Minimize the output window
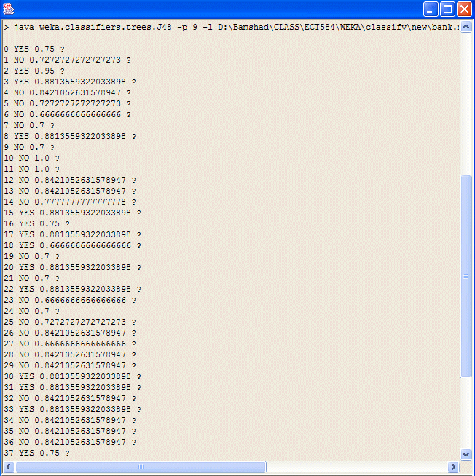Screen dimensions: 475x476 coord(431,9)
